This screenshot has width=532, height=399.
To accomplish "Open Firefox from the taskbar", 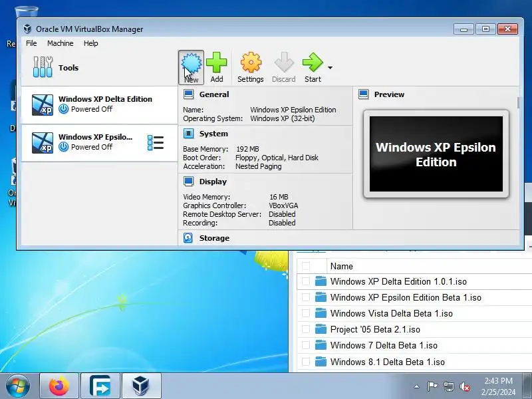I will click(59, 386).
